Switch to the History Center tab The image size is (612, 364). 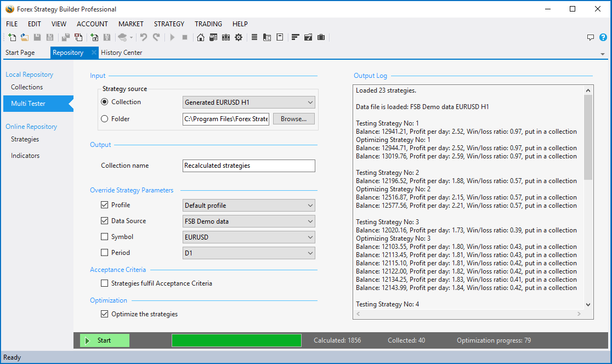(x=121, y=53)
